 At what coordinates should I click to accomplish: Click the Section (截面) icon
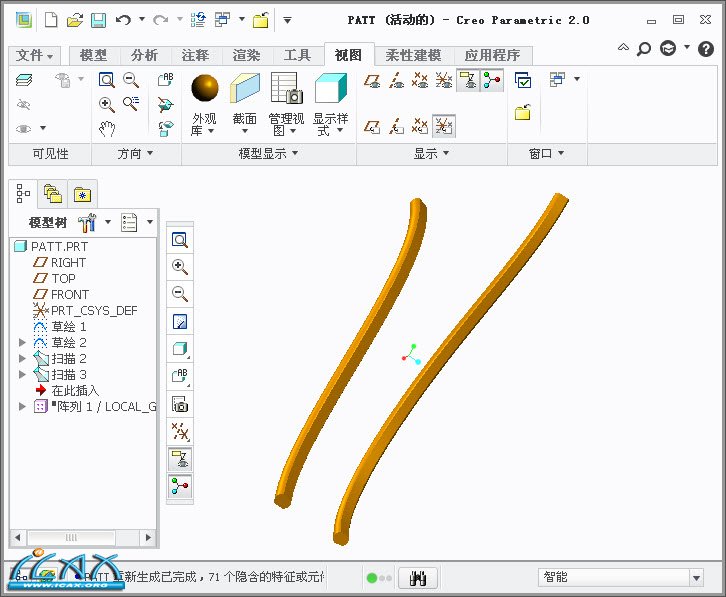coord(245,88)
